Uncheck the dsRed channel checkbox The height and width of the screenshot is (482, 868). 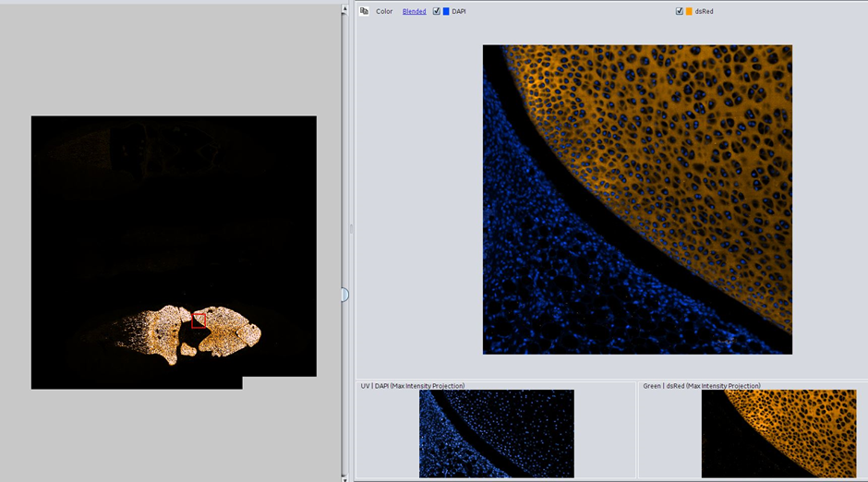point(680,12)
